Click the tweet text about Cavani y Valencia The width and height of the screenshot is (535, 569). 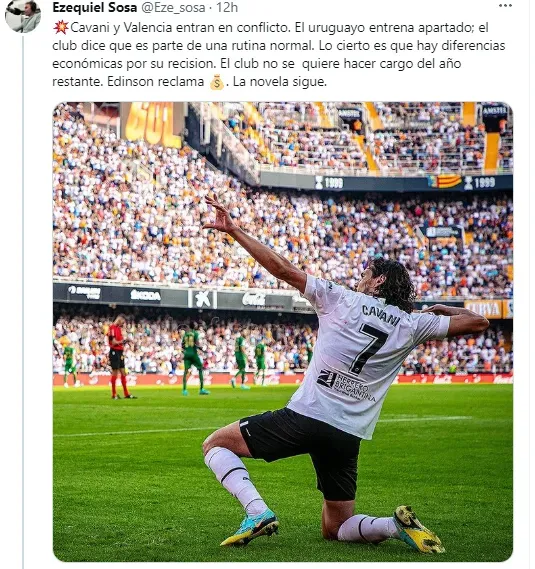coord(279,54)
